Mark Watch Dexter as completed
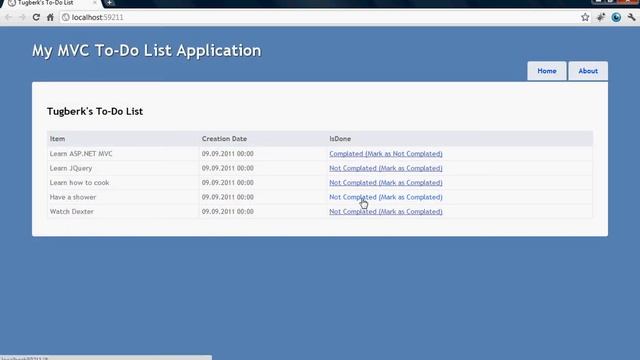 tap(386, 212)
